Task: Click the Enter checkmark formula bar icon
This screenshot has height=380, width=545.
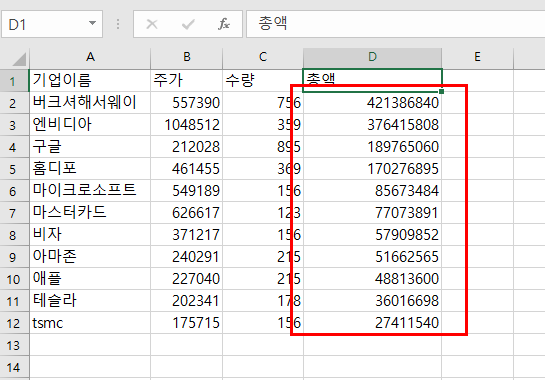Action: click(188, 24)
